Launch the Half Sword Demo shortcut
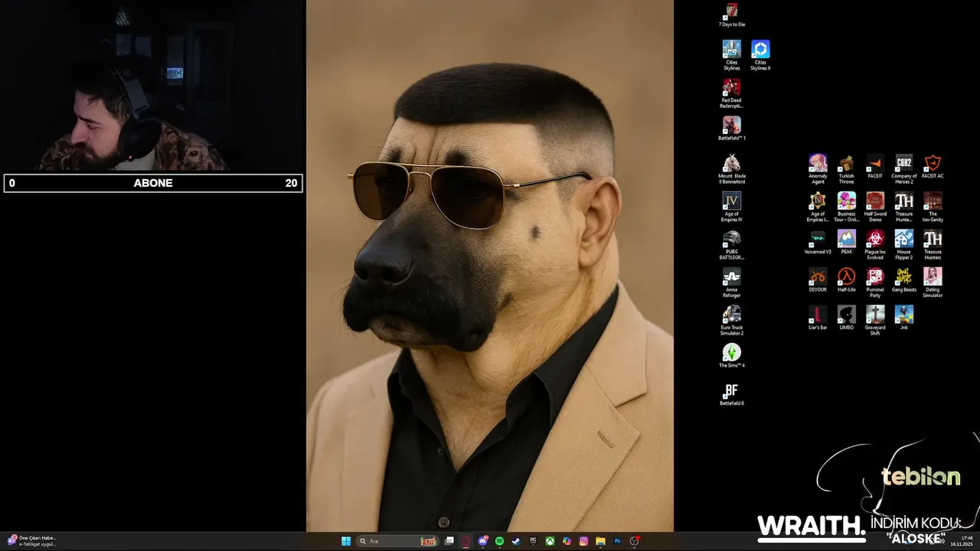 point(875,207)
